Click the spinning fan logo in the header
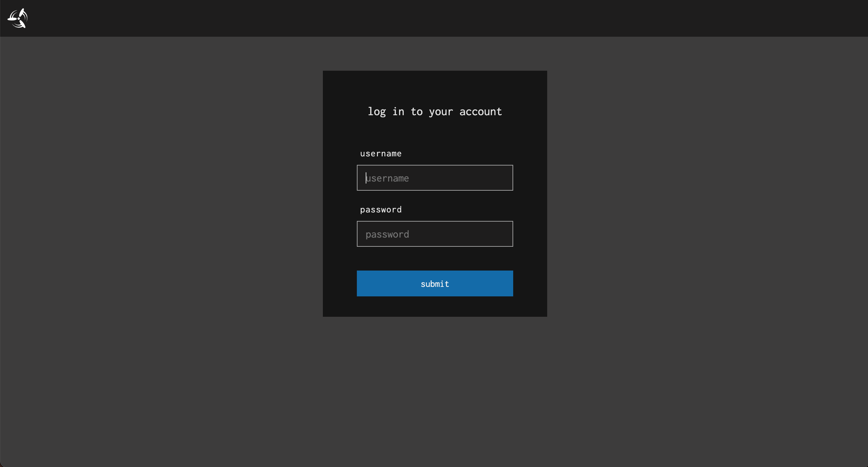The width and height of the screenshot is (868, 467). (x=18, y=18)
